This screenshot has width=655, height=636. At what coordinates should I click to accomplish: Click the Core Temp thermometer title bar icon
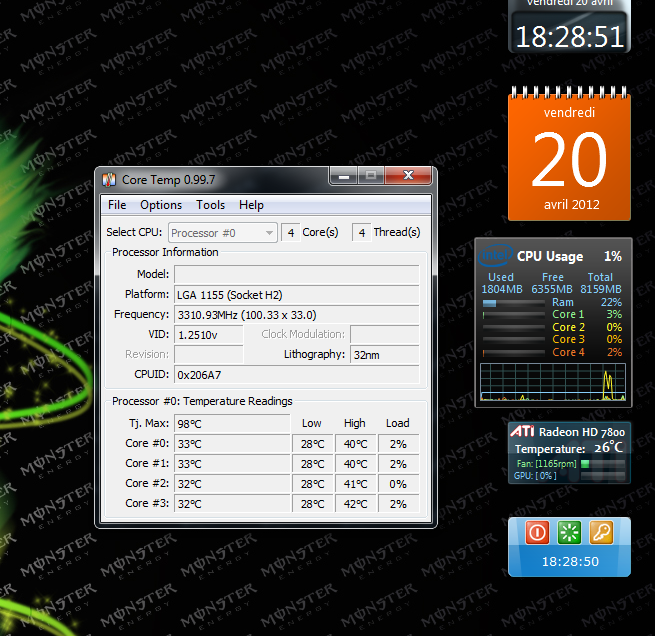[x=109, y=179]
